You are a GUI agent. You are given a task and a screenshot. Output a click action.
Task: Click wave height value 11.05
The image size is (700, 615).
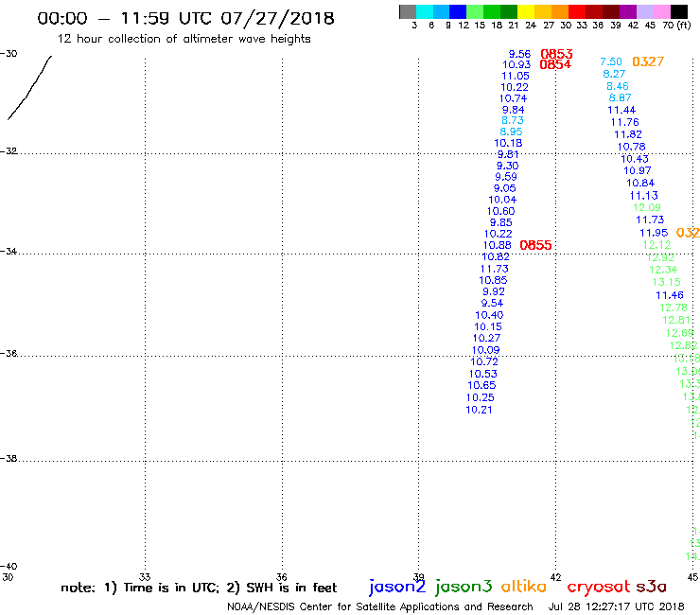click(516, 76)
